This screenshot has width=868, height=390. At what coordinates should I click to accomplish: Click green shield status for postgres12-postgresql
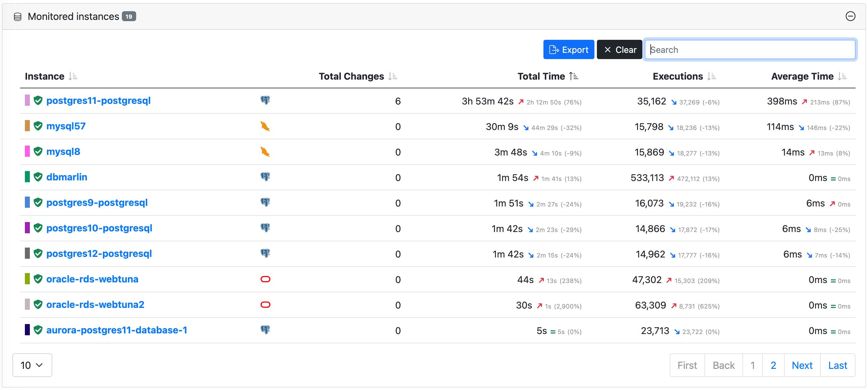pyautogui.click(x=38, y=253)
